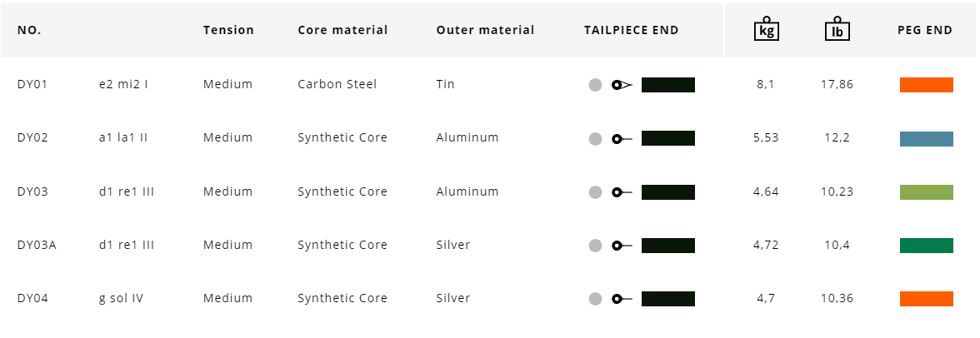
Task: Click the Tension column header
Action: pyautogui.click(x=228, y=30)
